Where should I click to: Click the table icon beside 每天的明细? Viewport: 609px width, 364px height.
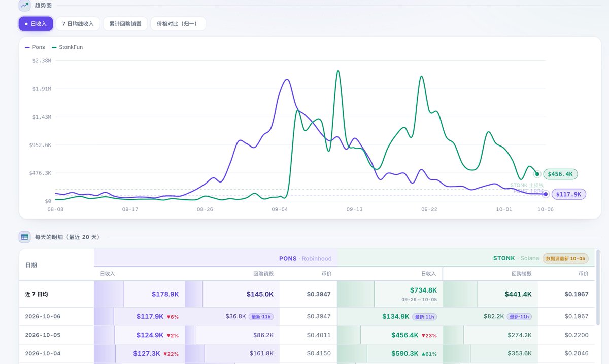pos(24,237)
